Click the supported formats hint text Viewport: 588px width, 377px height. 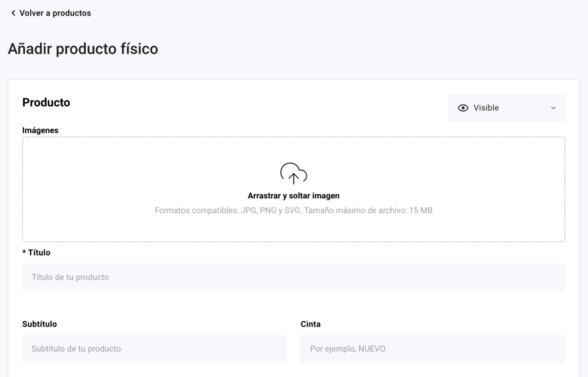tap(293, 210)
